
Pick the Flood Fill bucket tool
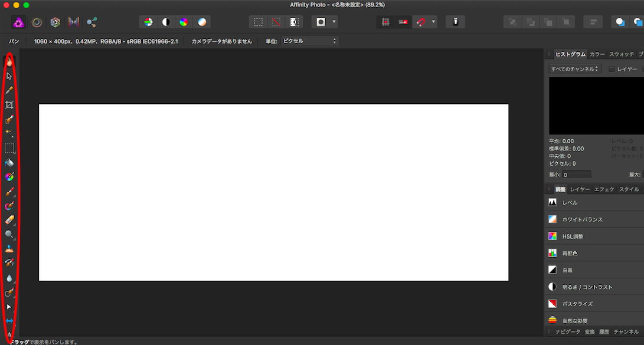pyautogui.click(x=9, y=162)
